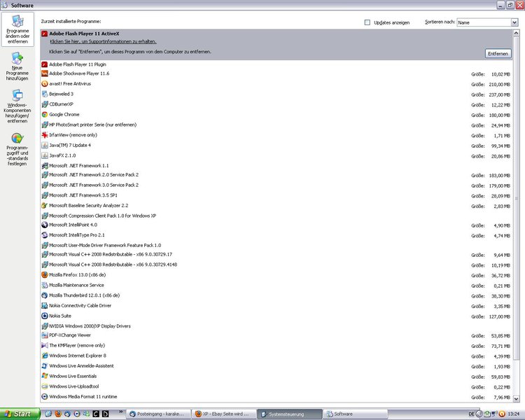The width and height of the screenshot is (525, 420).
Task: Select 'CDBurnerXP' in program list
Action: 276,104
